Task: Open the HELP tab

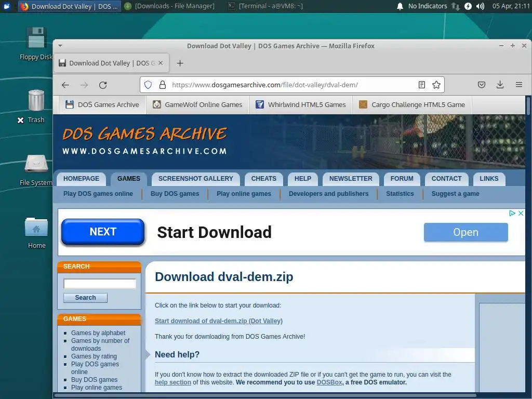Action: [303, 179]
